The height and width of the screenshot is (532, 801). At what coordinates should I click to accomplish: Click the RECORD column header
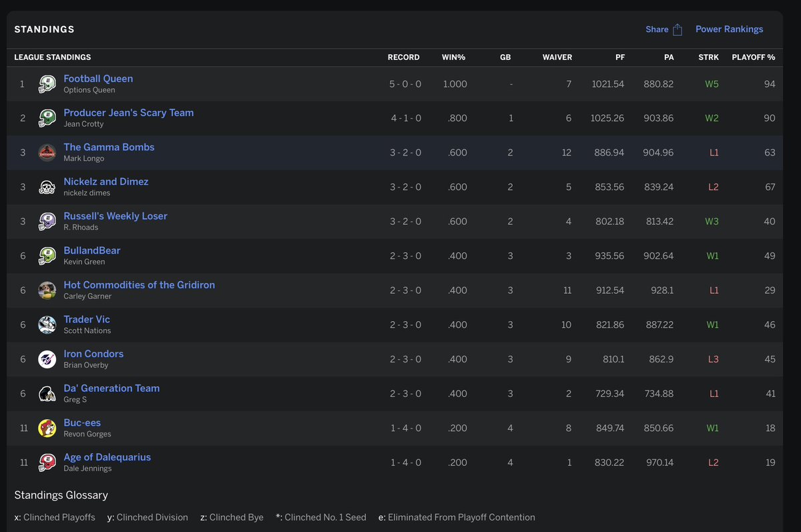(404, 57)
